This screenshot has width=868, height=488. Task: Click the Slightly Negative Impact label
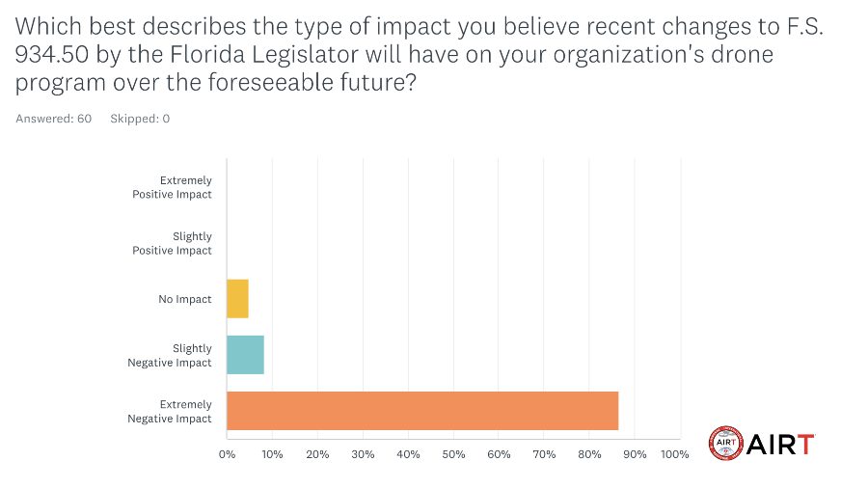tap(170, 355)
